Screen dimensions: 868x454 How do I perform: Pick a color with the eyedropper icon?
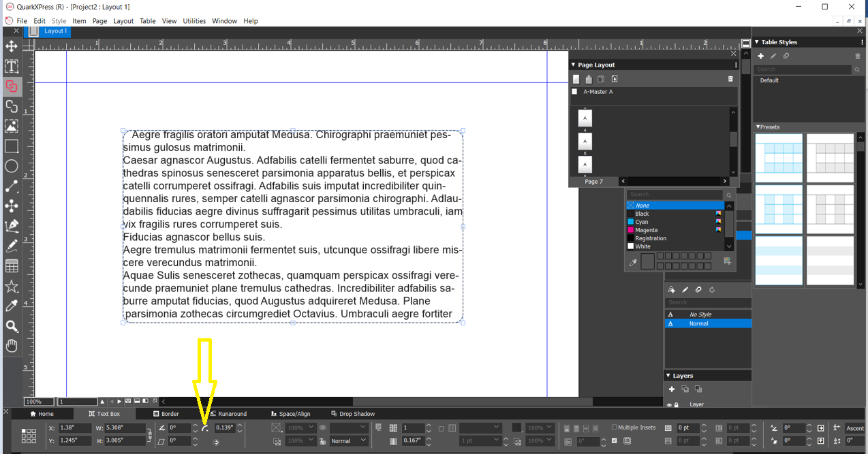11,306
